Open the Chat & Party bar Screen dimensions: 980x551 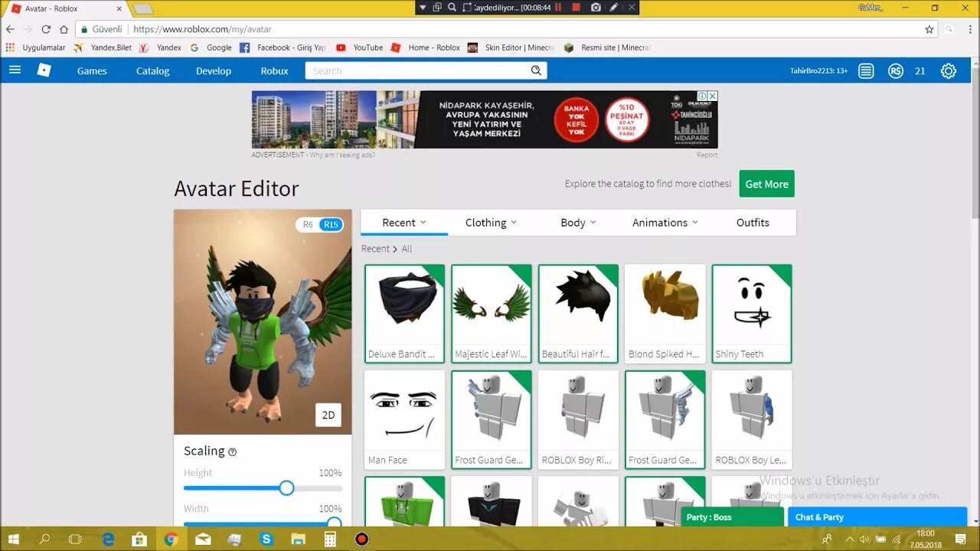(x=877, y=517)
